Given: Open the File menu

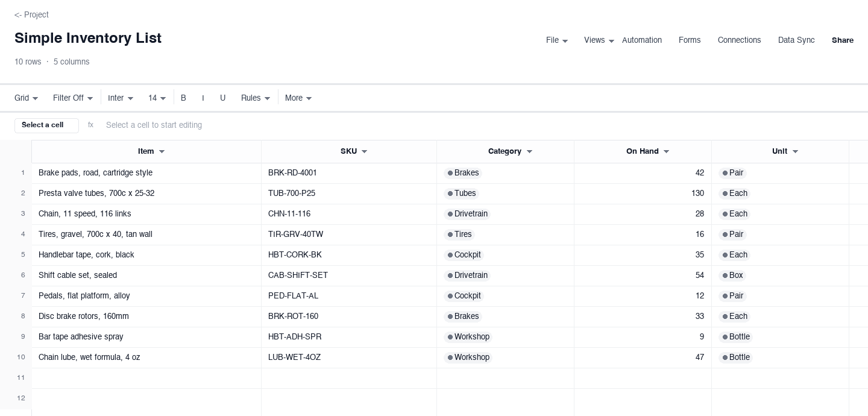Looking at the screenshot, I should tap(557, 40).
